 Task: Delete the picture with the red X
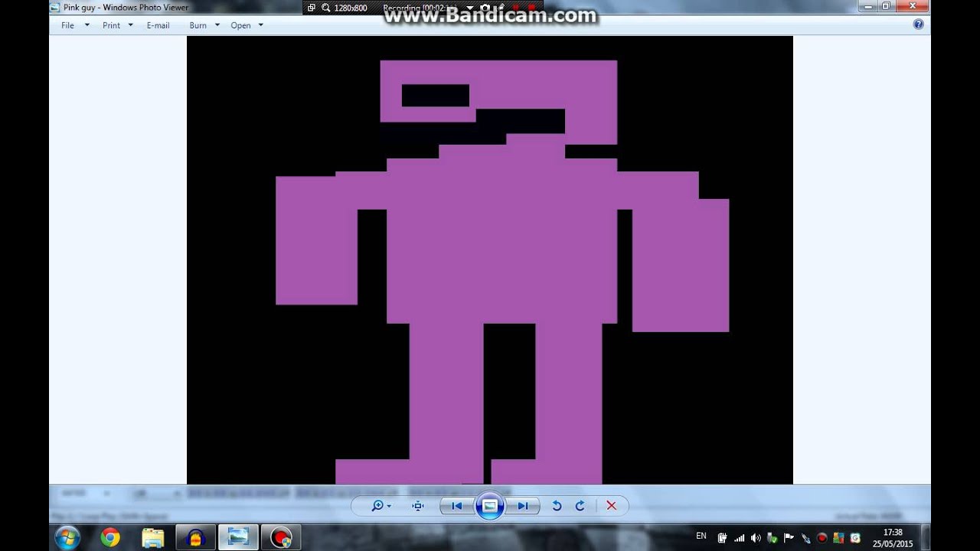tap(611, 506)
